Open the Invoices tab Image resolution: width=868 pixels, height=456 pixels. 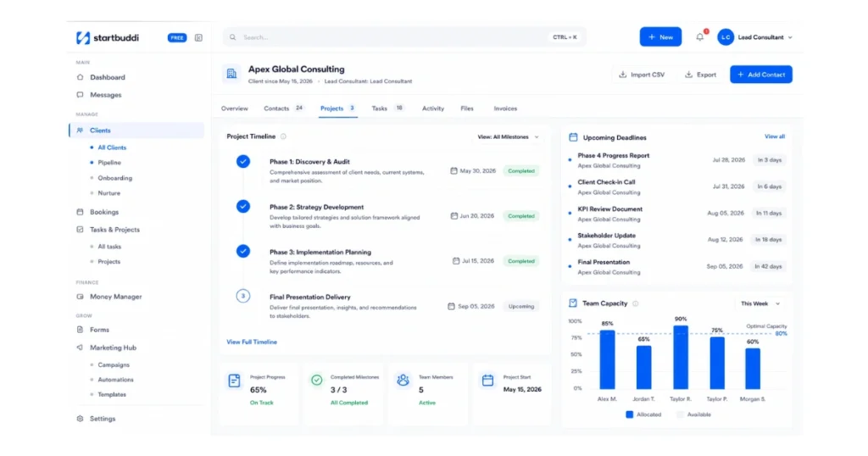tap(505, 108)
